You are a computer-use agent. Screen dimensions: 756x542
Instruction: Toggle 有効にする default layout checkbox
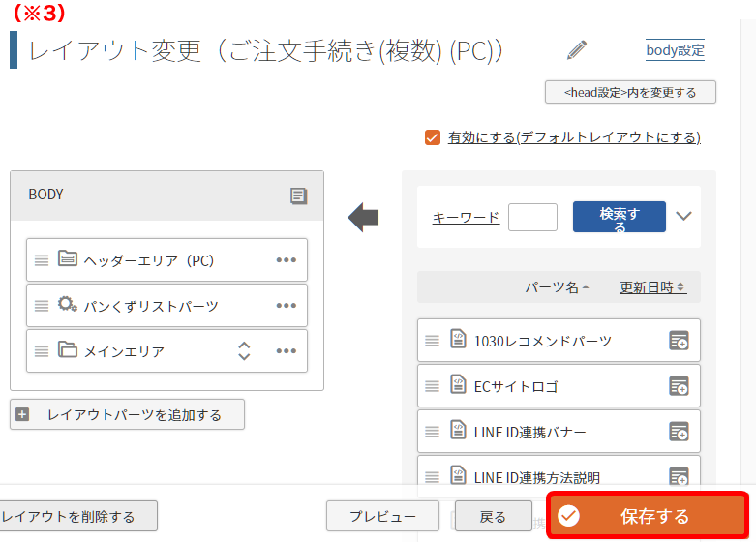coord(433,137)
